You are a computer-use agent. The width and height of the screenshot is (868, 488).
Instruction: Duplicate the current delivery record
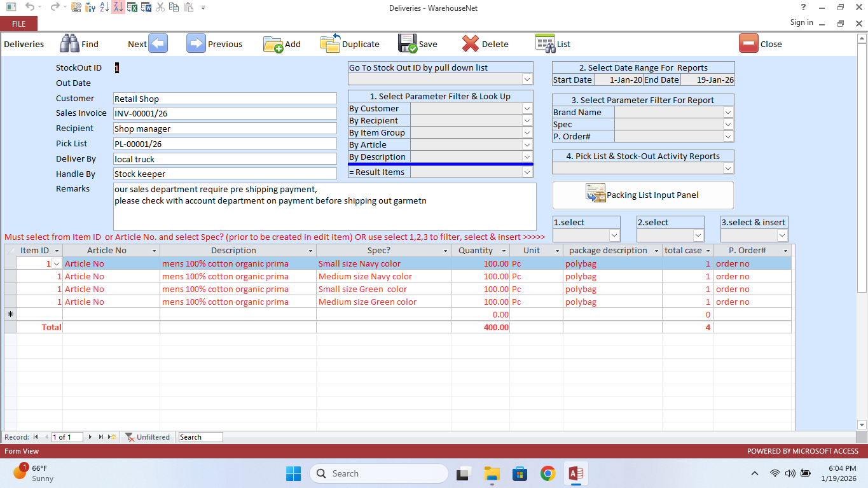pyautogui.click(x=330, y=44)
